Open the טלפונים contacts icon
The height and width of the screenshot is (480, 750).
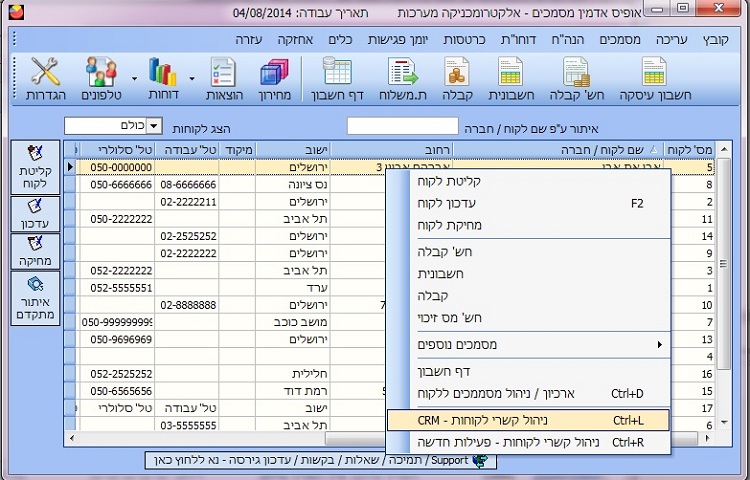coord(101,78)
